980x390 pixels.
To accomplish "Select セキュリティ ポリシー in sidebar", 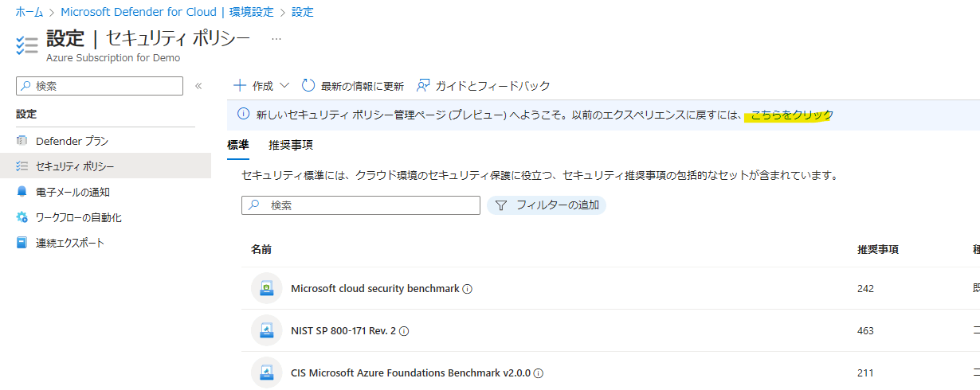I will coord(105,166).
